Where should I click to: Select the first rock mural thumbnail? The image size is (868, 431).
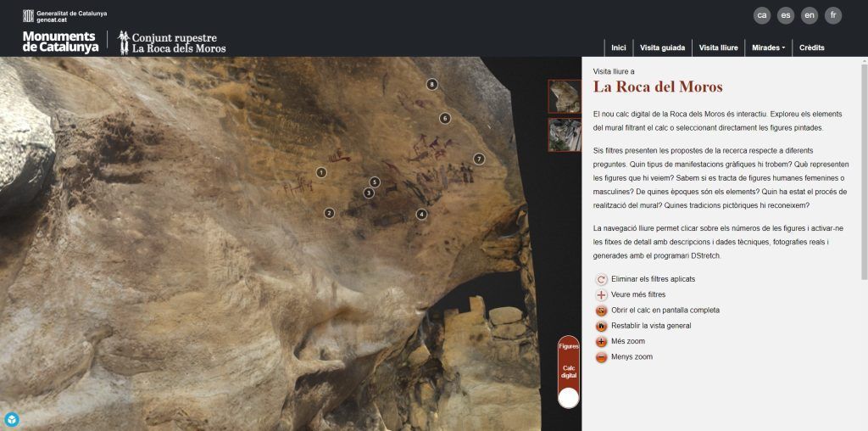(565, 96)
